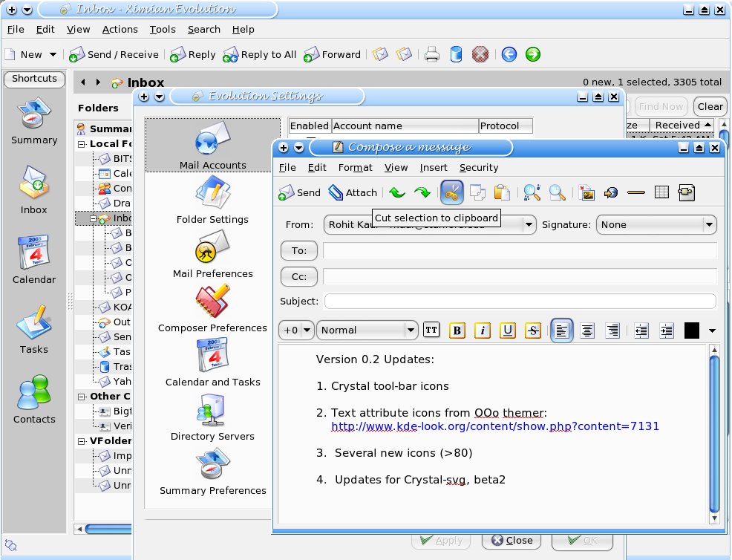Image resolution: width=732 pixels, height=560 pixels.
Task: Click the green Redo arrow in composer
Action: [422, 192]
